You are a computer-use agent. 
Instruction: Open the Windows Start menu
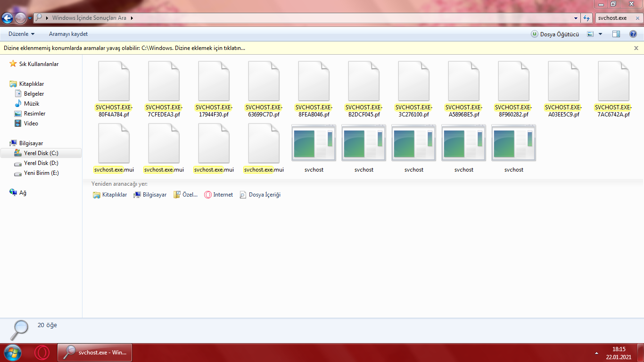12,353
